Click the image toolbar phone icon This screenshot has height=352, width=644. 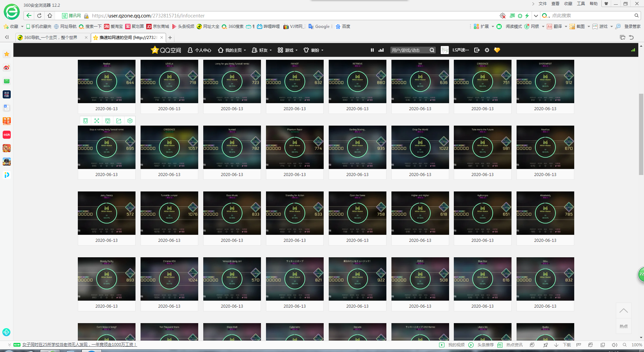tap(86, 121)
